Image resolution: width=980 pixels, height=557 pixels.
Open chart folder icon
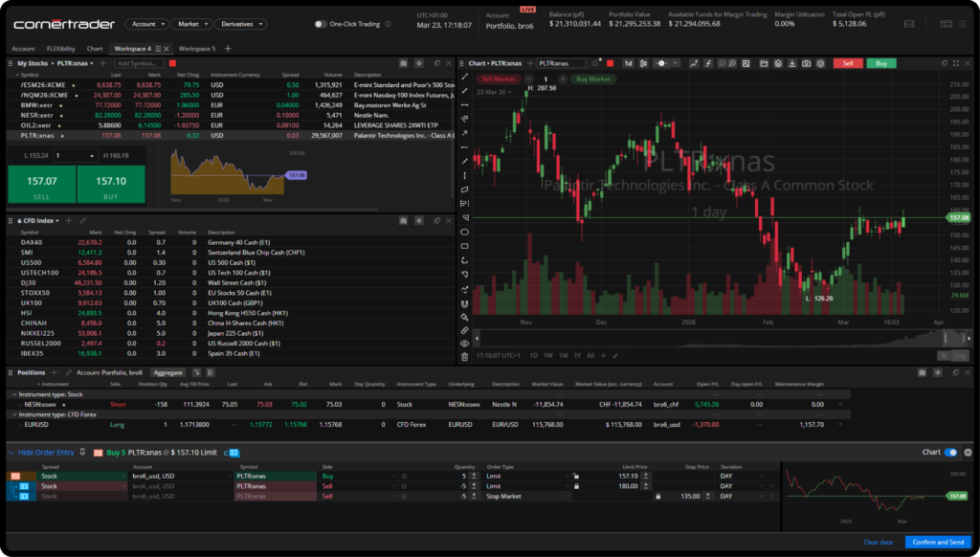pos(764,63)
